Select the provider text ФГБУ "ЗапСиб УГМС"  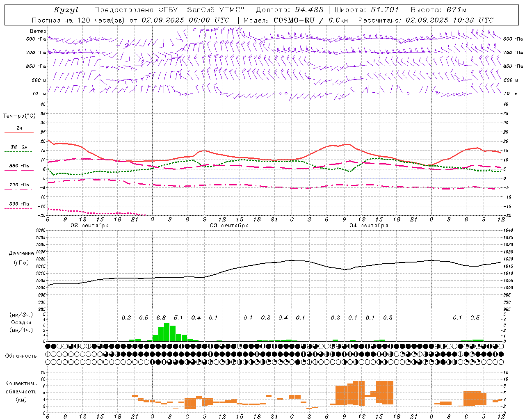pyautogui.click(x=201, y=10)
